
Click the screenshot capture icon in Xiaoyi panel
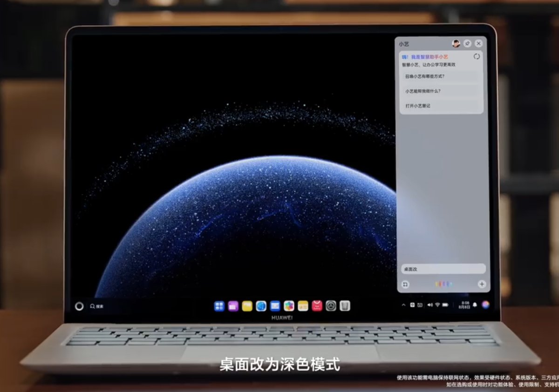405,284
